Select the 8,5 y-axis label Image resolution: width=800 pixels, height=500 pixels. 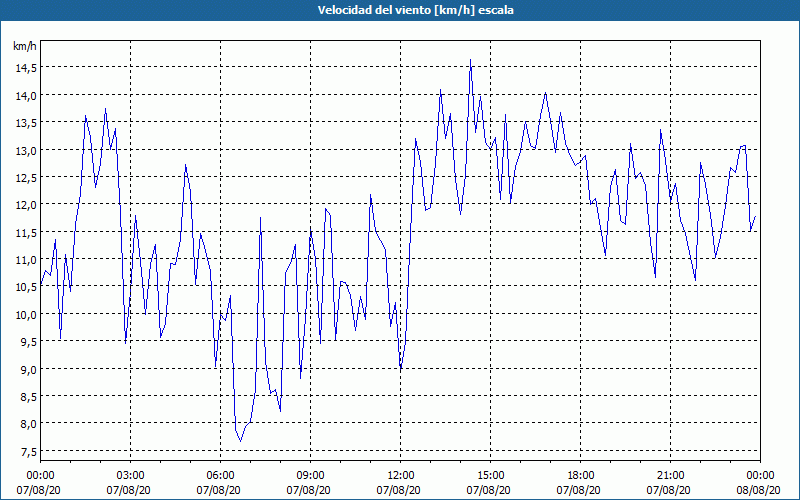(28, 396)
